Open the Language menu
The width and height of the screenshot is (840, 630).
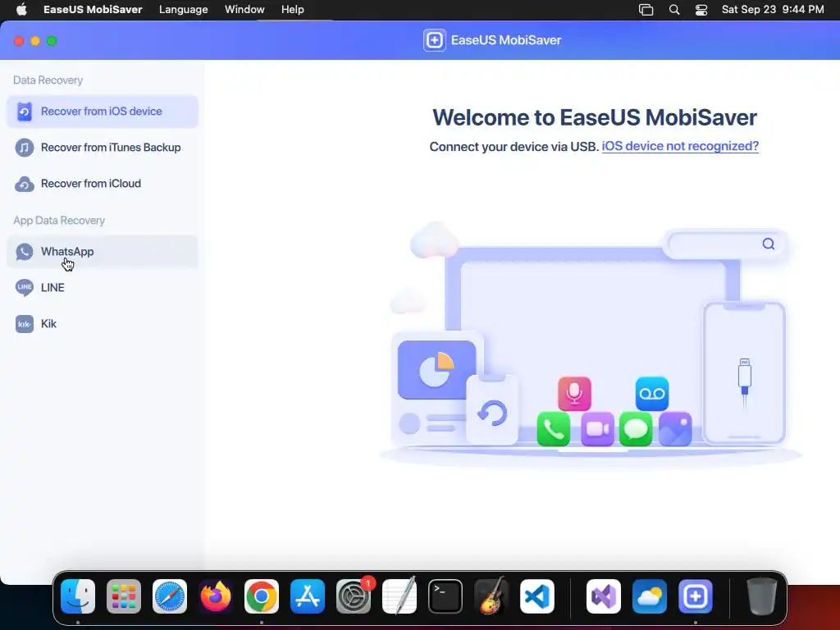183,10
